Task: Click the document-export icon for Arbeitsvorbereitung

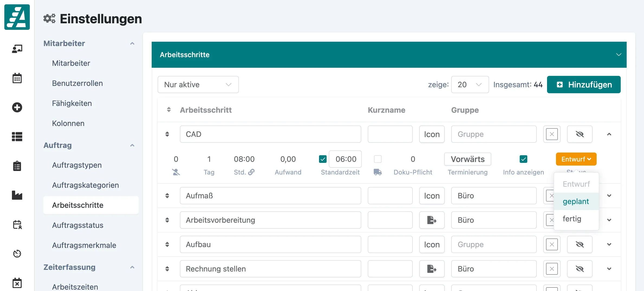Action: click(x=432, y=220)
